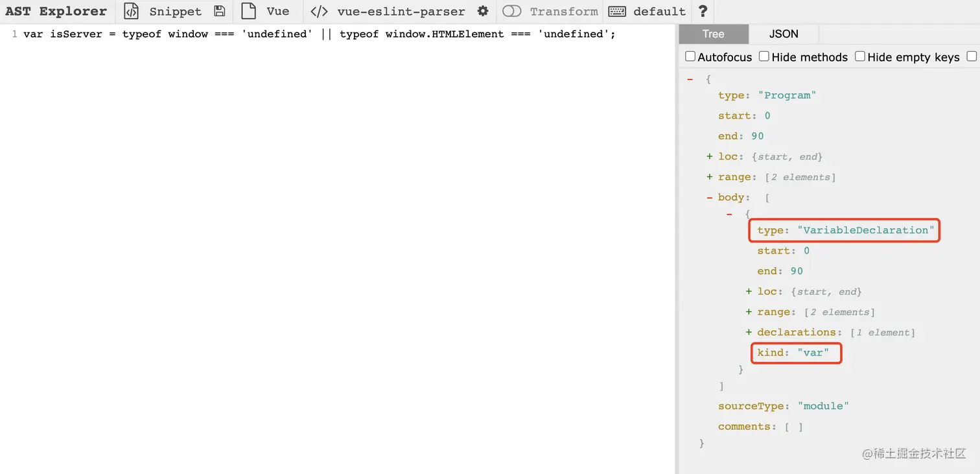The height and width of the screenshot is (474, 980).
Task: Tick the partially visible fourth checkbox
Action: pyautogui.click(x=972, y=56)
